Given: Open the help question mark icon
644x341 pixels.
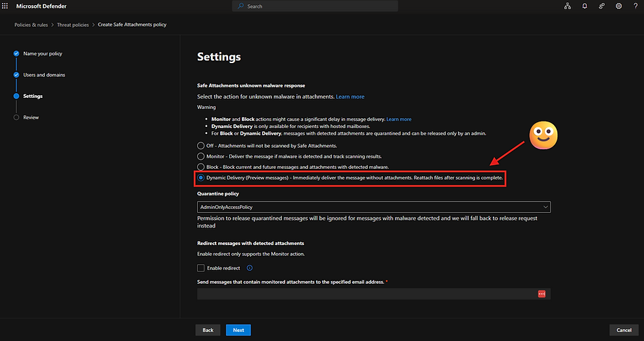Looking at the screenshot, I should (635, 6).
